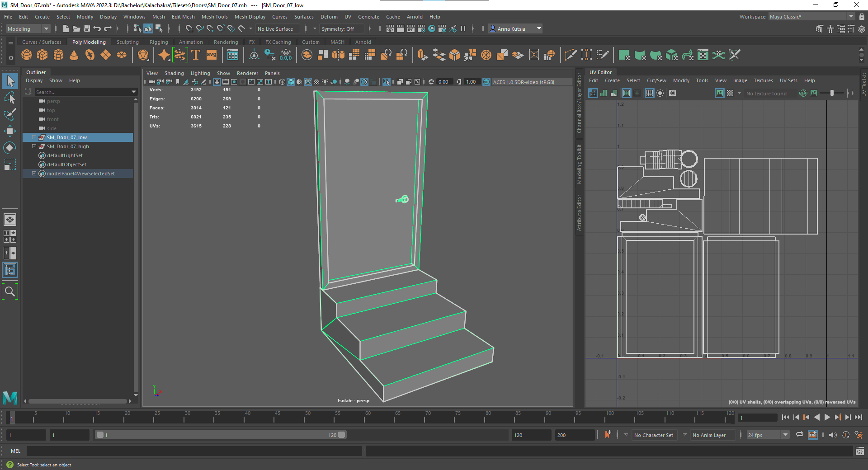Undo using the status line arrow icon
Image resolution: width=868 pixels, height=470 pixels.
point(97,28)
